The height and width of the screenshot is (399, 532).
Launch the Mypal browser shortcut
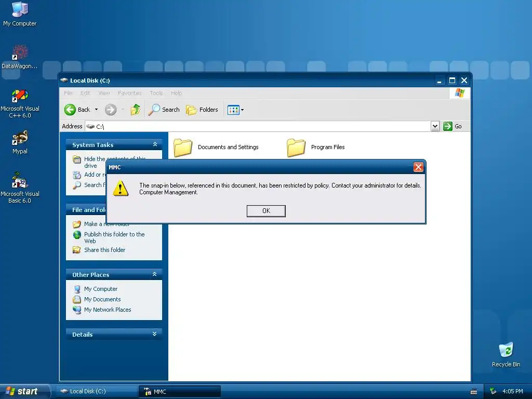coord(20,142)
